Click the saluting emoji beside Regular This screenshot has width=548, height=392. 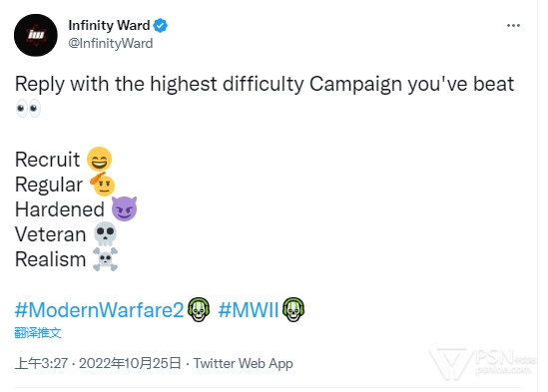pyautogui.click(x=103, y=185)
